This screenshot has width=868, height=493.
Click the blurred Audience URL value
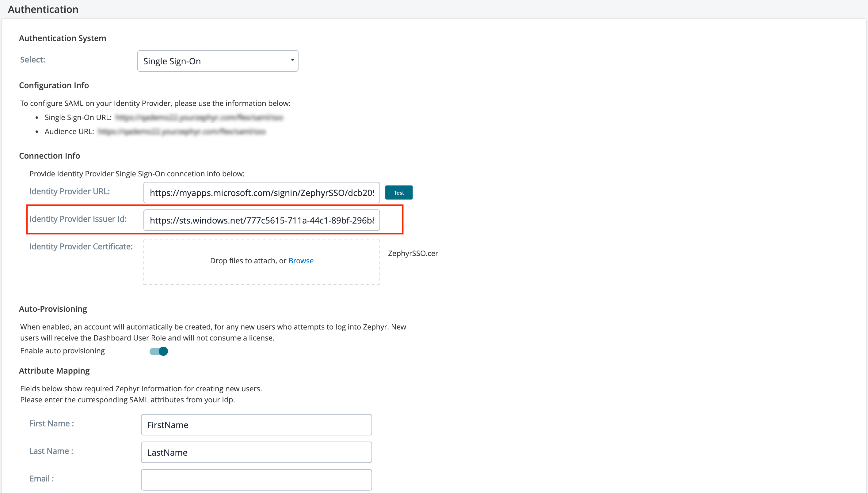[182, 132]
